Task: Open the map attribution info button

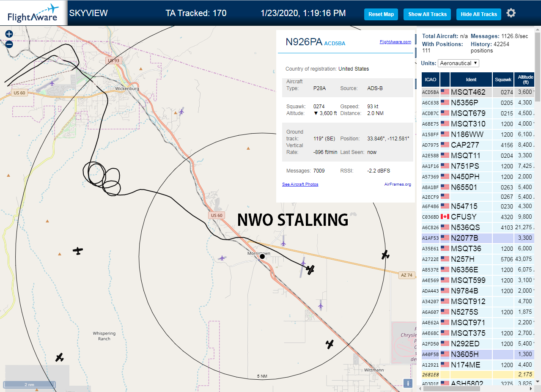Action: pyautogui.click(x=408, y=383)
